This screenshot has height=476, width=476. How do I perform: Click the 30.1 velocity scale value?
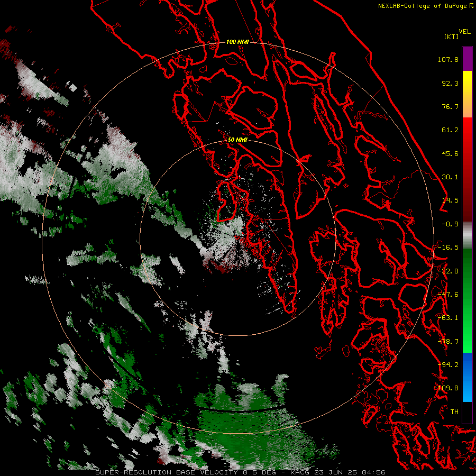[450, 177]
